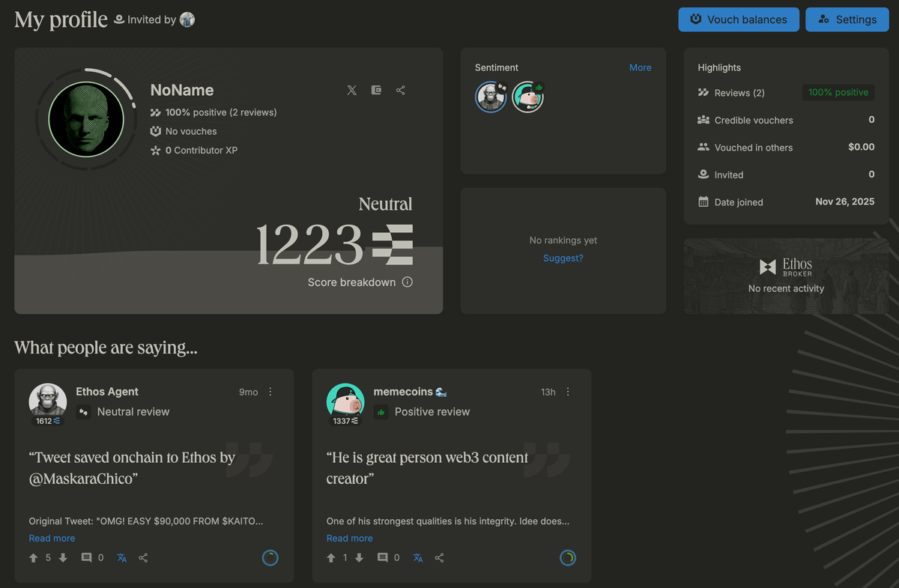Screen dimensions: 899x588
Task: Open Vouch balances
Action: coord(739,19)
